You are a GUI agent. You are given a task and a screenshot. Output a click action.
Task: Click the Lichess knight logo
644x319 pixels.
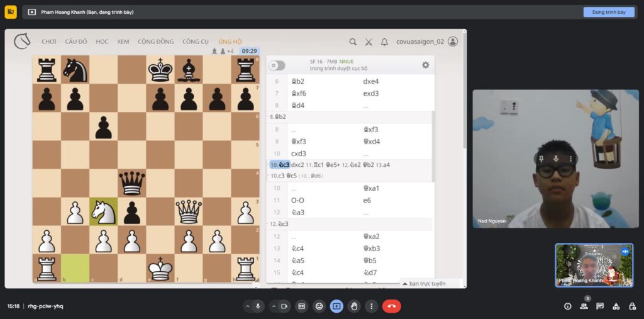[x=22, y=42]
